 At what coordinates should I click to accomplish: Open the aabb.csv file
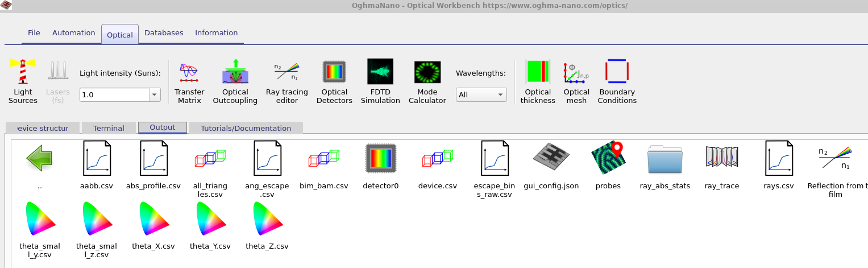pos(97,165)
